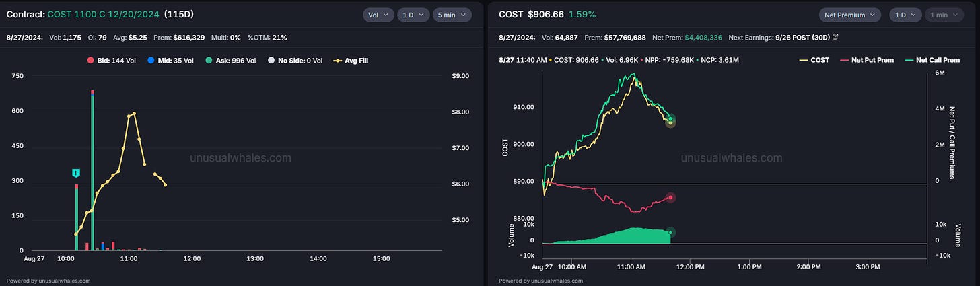Click the OI: 79 stat
The image size is (980, 286).
tap(96, 38)
